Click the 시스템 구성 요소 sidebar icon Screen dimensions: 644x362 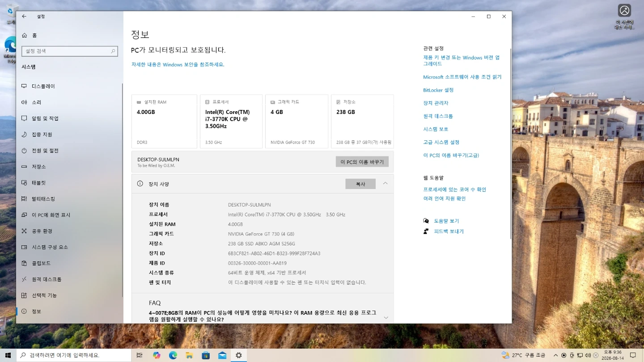[x=24, y=247]
